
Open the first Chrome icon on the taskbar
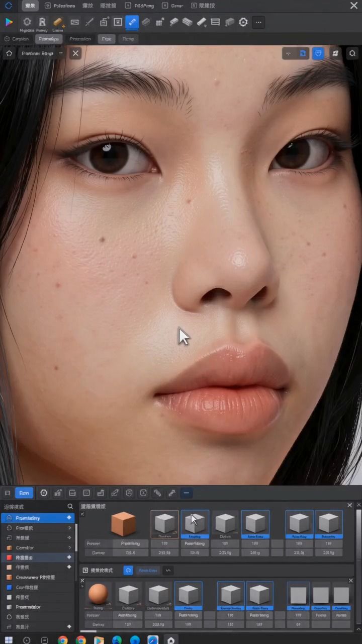pos(62,640)
